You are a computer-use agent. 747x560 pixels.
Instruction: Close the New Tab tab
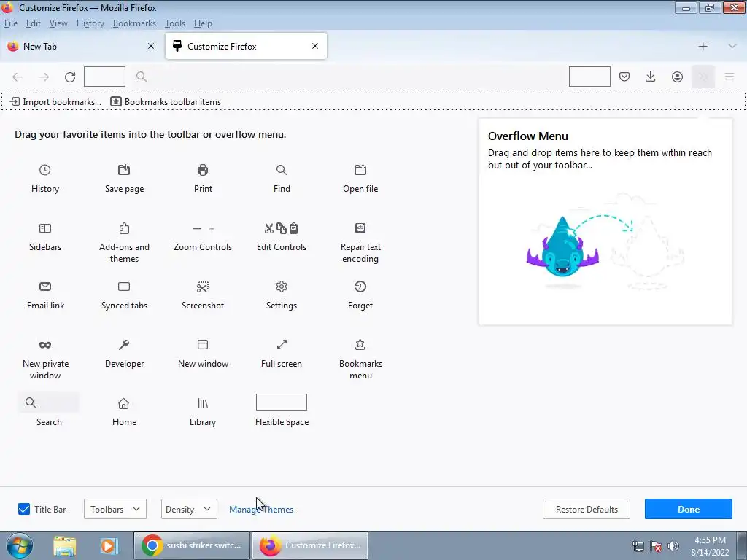[151, 46]
